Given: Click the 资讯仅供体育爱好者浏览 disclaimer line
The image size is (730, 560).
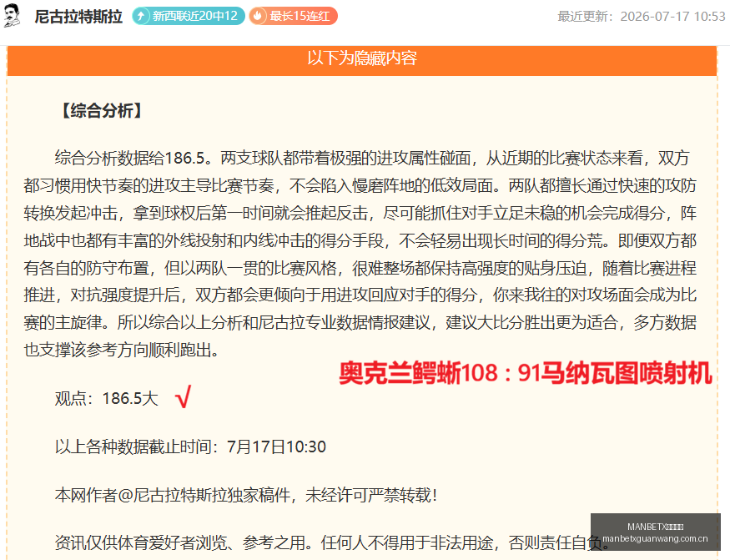Looking at the screenshot, I should point(332,542).
